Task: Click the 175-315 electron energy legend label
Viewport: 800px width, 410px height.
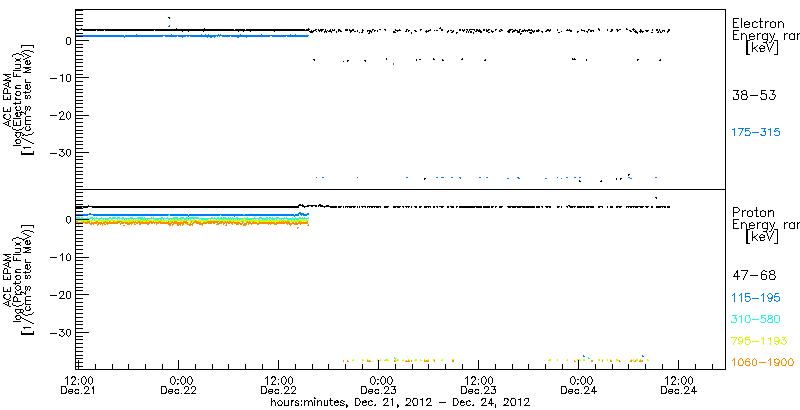Action: point(756,133)
